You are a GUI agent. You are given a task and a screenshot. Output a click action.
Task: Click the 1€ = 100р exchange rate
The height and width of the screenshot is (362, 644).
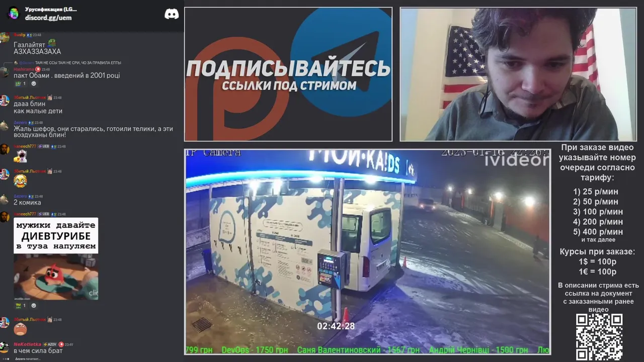click(597, 272)
